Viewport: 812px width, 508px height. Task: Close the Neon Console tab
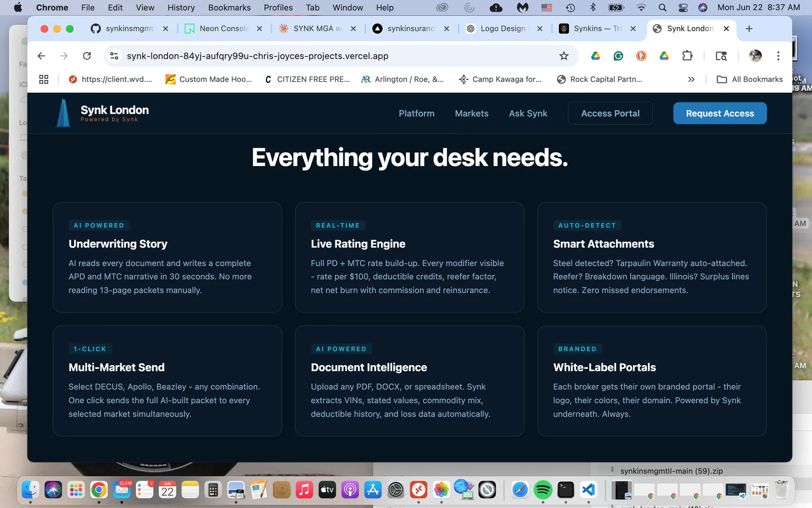pos(259,28)
